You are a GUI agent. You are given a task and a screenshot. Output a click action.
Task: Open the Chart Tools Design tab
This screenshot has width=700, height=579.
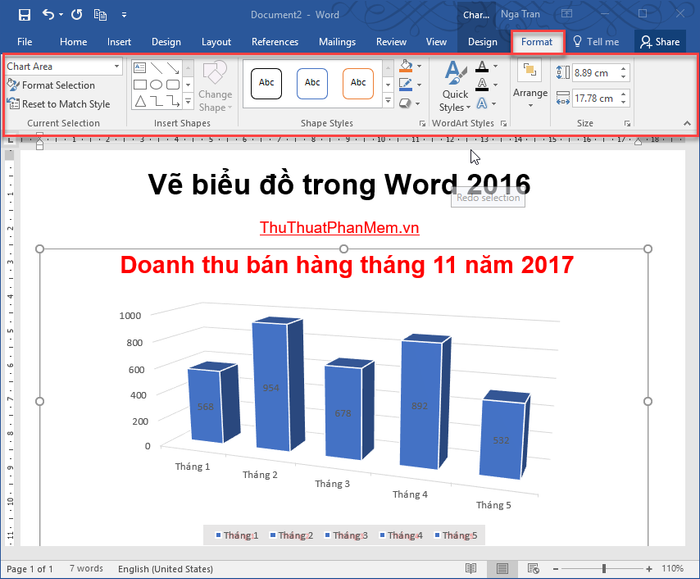[x=482, y=42]
